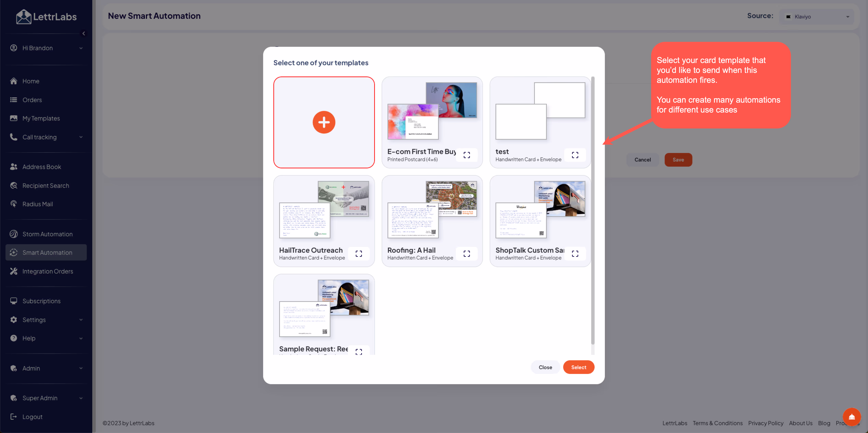Select the ShopTalk Custom template thumbnail
Image resolution: width=868 pixels, height=433 pixels.
pyautogui.click(x=540, y=209)
